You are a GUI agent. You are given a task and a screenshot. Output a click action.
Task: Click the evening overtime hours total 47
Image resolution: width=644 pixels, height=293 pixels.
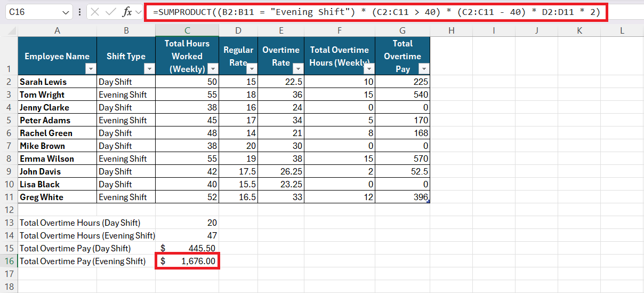187,235
